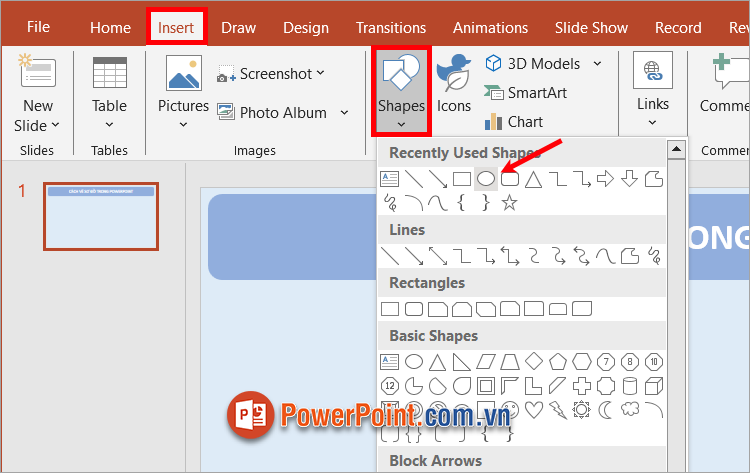Add a Comment

point(724,84)
